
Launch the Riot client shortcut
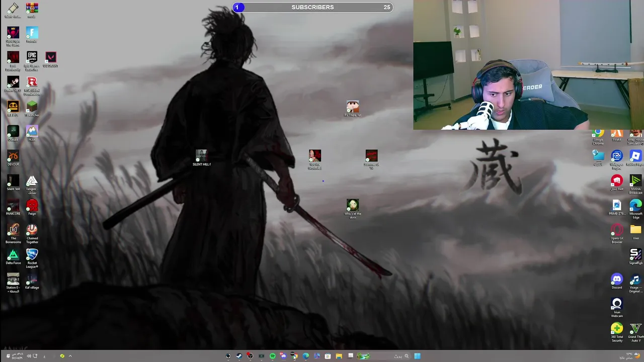[x=617, y=183]
